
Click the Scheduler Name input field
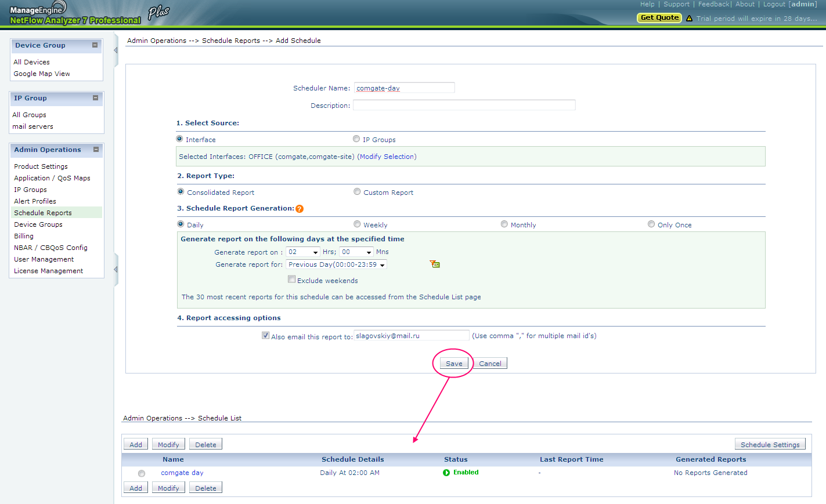(404, 88)
